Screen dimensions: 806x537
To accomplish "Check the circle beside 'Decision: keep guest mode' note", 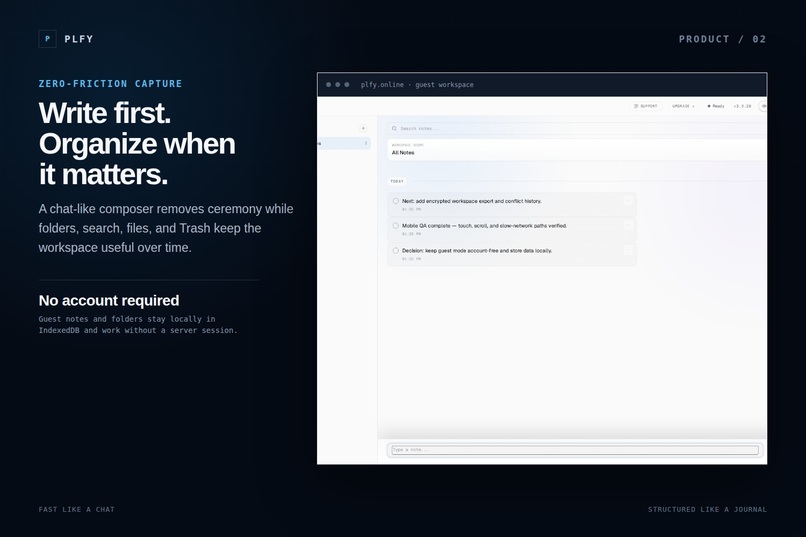I will coord(395,251).
